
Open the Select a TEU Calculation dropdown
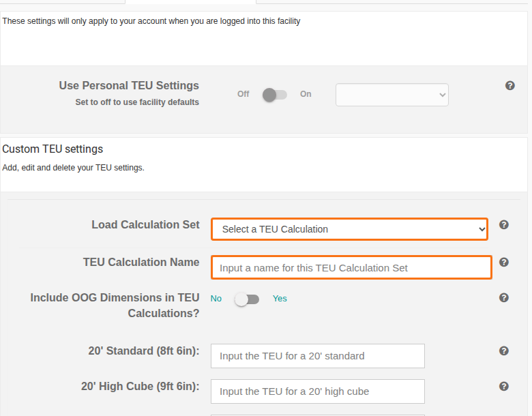[349, 229]
